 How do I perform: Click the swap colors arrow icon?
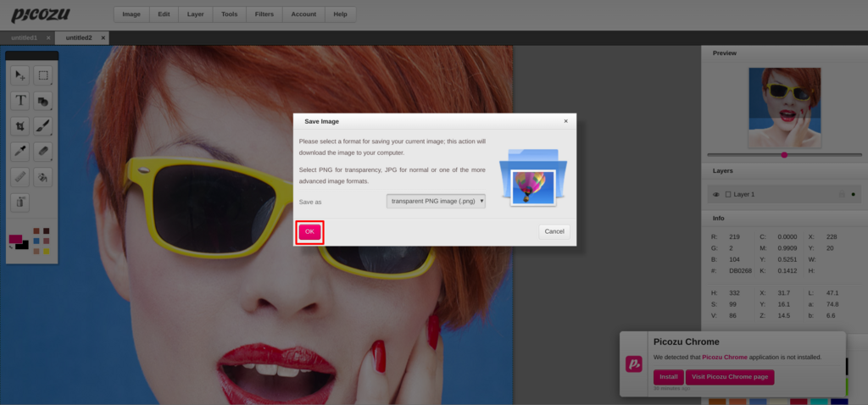[x=12, y=247]
